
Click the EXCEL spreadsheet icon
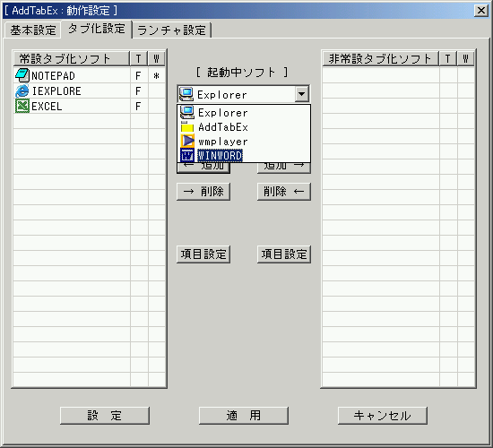(x=22, y=106)
